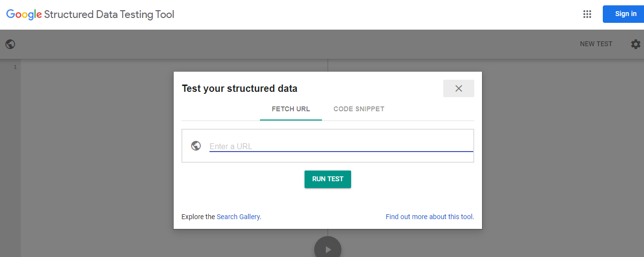Screen dimensions: 644x257
Task: Switch to the FETCH URL tab
Action: coord(290,109)
